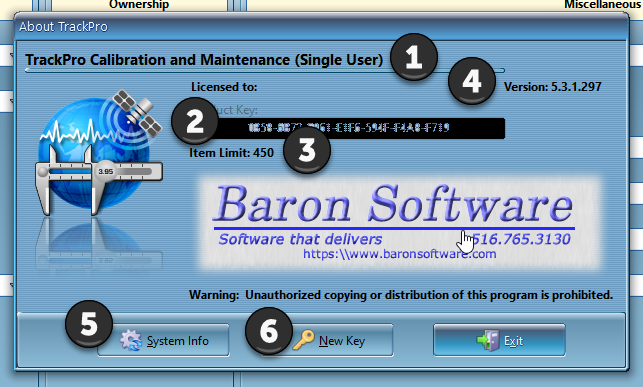
Task: Click the door icon on the Exit button
Action: point(488,341)
